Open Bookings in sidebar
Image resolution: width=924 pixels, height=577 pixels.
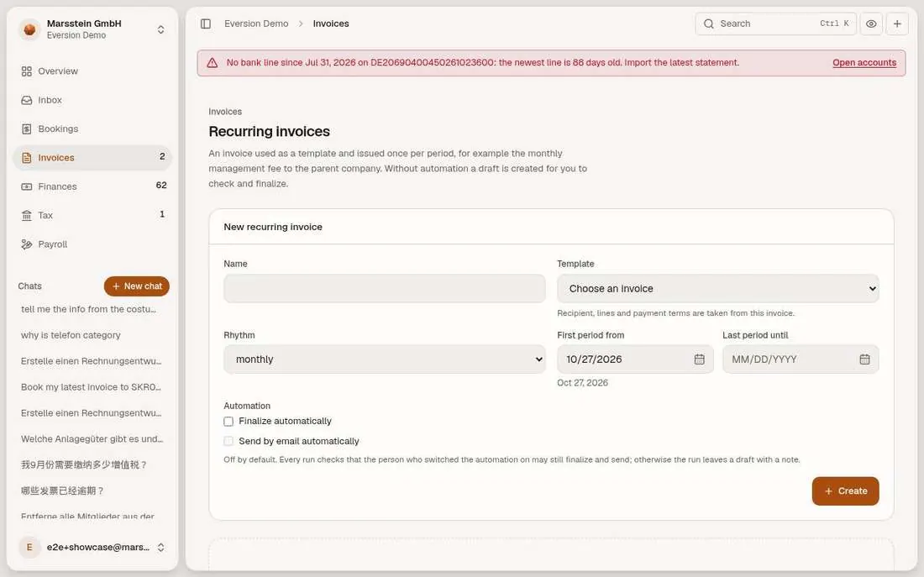[92, 129]
